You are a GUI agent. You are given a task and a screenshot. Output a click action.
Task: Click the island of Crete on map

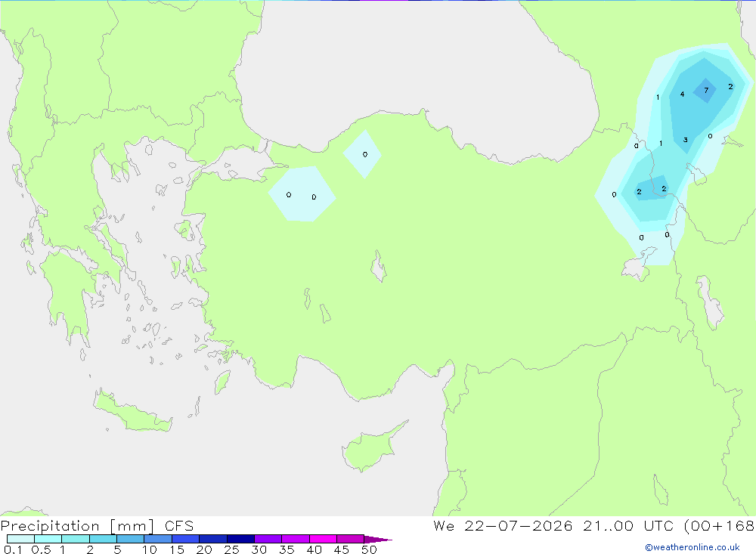(x=132, y=412)
